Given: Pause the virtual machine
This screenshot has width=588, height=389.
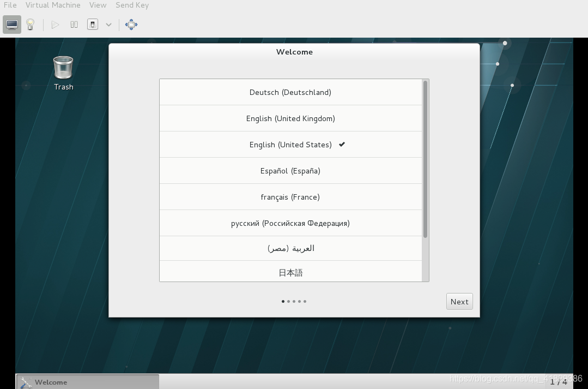Looking at the screenshot, I should click(x=74, y=25).
